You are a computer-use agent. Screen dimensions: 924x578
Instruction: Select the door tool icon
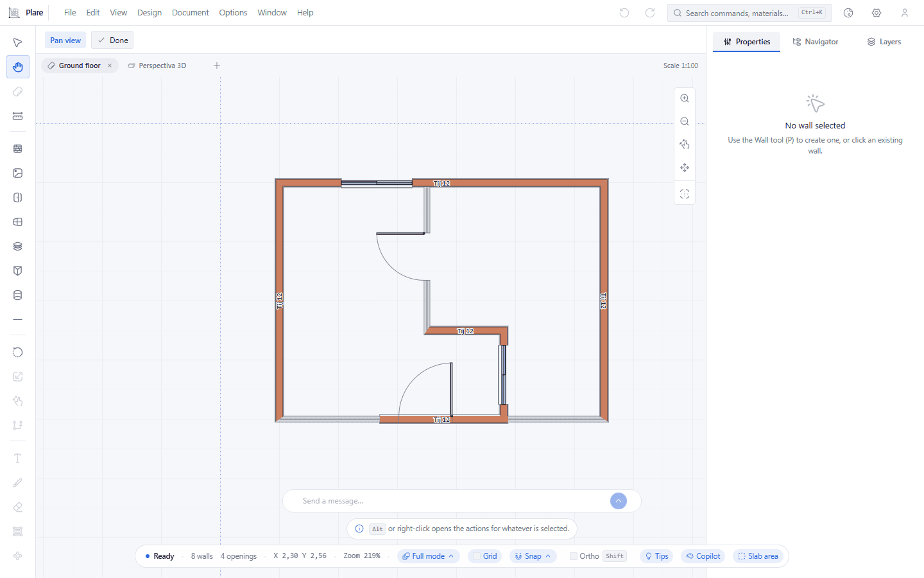(18, 197)
